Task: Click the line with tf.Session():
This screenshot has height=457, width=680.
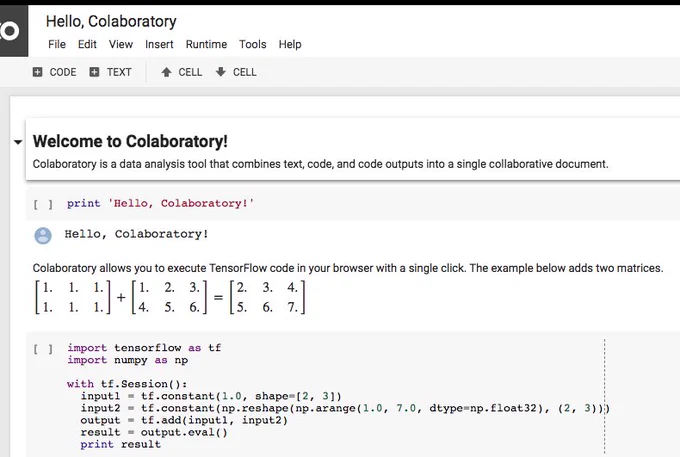Action: pyautogui.click(x=127, y=384)
